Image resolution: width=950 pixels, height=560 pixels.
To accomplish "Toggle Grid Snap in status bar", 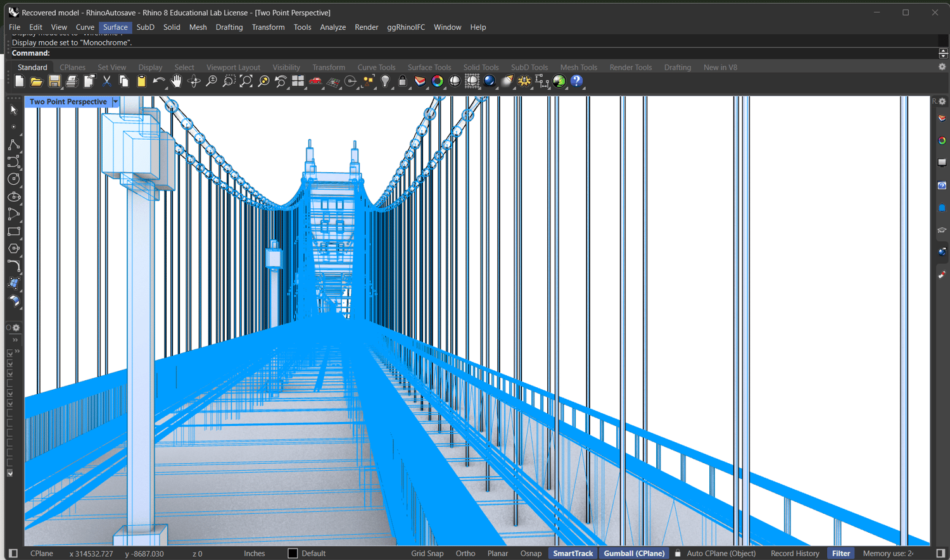I will click(427, 553).
